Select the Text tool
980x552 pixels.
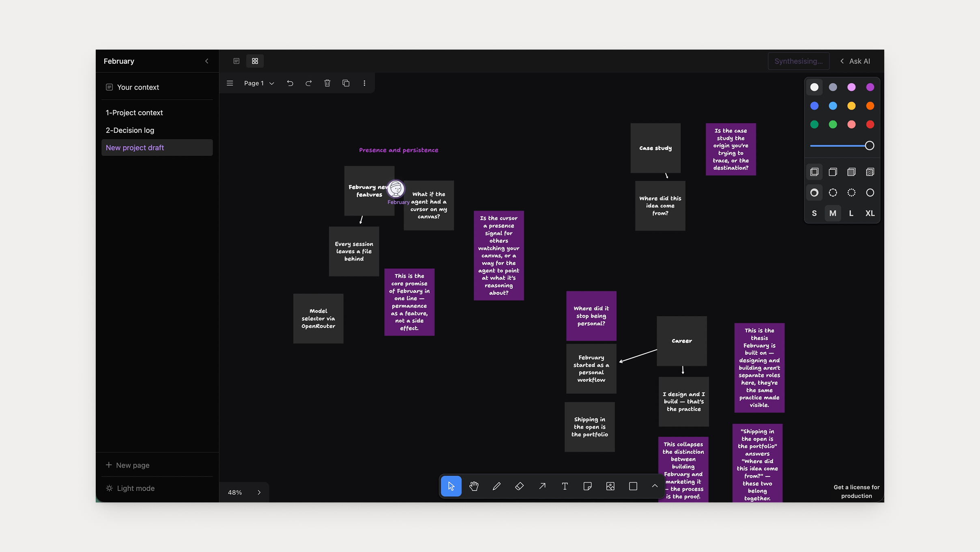point(565,486)
